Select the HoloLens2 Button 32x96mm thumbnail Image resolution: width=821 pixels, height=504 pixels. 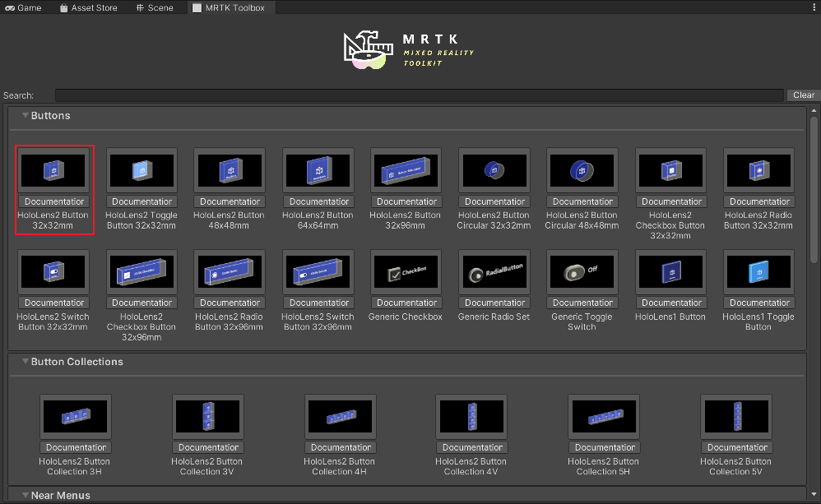[x=406, y=170]
